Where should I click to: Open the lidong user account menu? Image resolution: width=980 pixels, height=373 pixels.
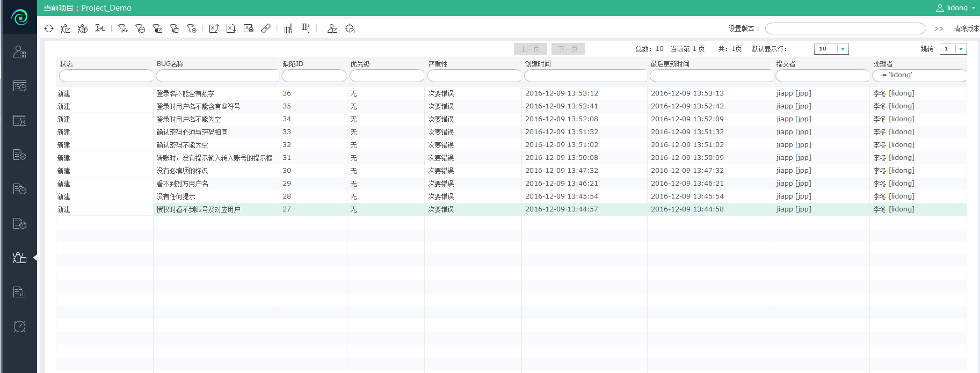click(x=955, y=8)
